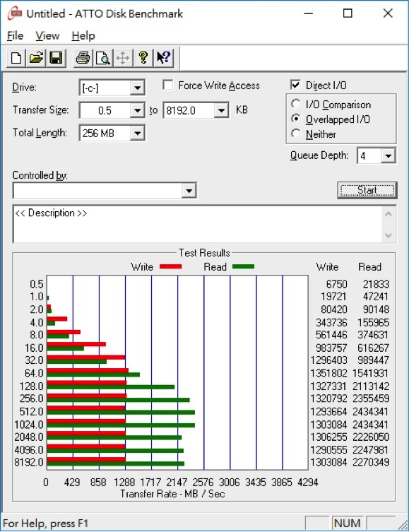Click the New document toolbar icon
The width and height of the screenshot is (409, 532).
pyautogui.click(x=16, y=58)
